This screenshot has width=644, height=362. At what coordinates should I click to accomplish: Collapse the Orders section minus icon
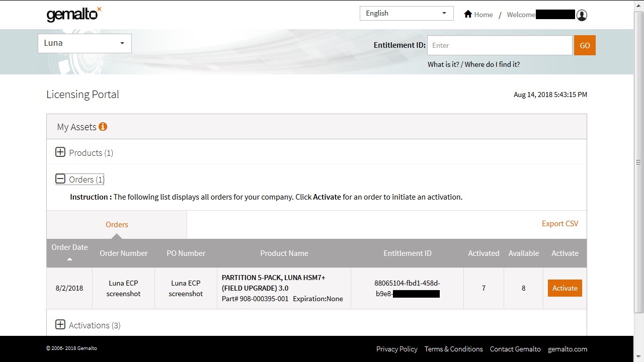(x=60, y=179)
